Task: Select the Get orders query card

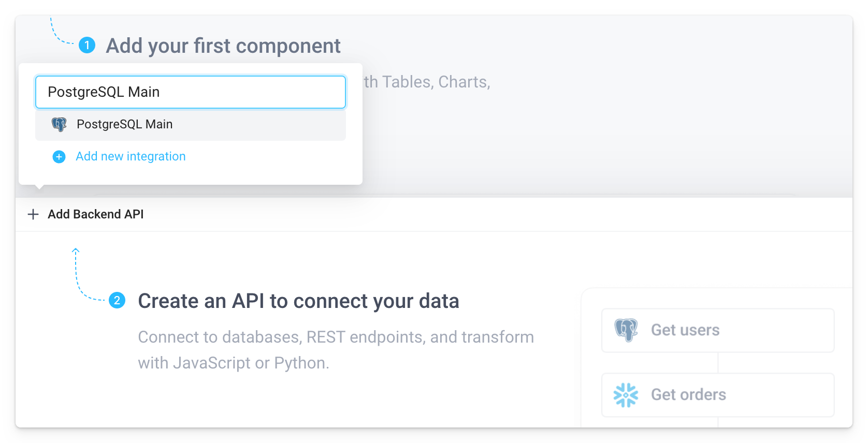Action: pyautogui.click(x=717, y=394)
